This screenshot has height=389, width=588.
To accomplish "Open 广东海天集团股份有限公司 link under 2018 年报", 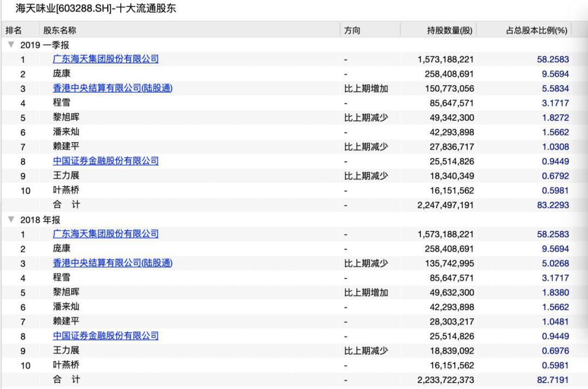I will [x=106, y=234].
